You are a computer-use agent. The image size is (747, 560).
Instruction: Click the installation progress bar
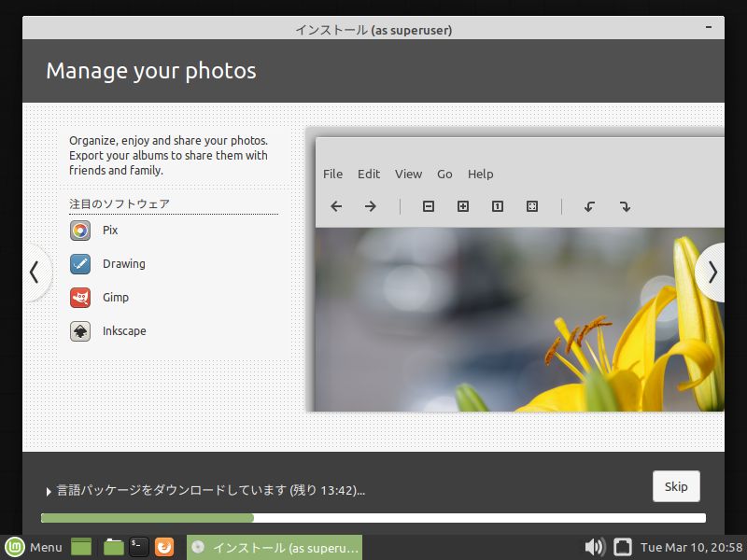pos(373,518)
